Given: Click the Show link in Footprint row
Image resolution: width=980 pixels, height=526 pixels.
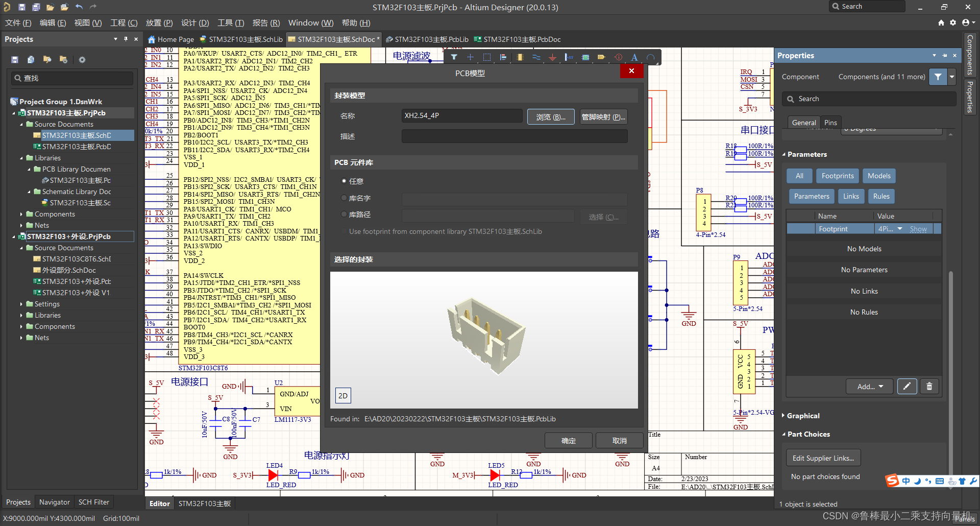Looking at the screenshot, I should (x=918, y=229).
